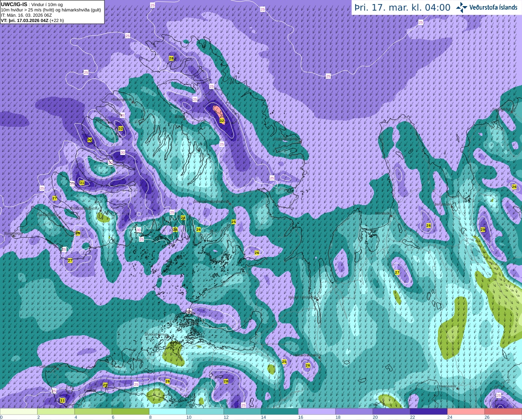Click the Steingrímsfjarðarheiði station label
The height and width of the screenshot is (420, 522).
point(211,201)
